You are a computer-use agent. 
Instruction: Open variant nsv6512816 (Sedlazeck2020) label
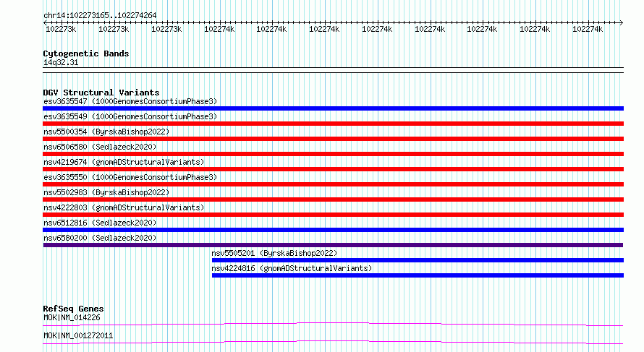[100, 223]
